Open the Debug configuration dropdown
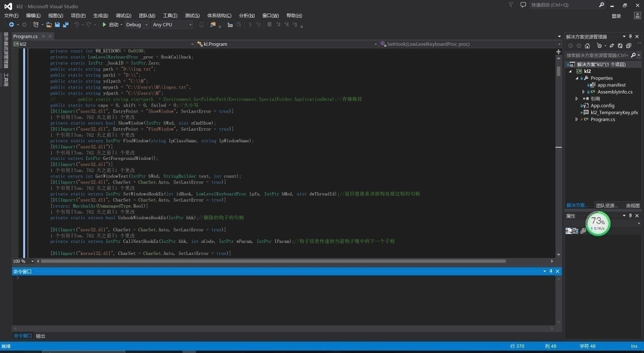This screenshot has width=644, height=353. click(x=137, y=25)
